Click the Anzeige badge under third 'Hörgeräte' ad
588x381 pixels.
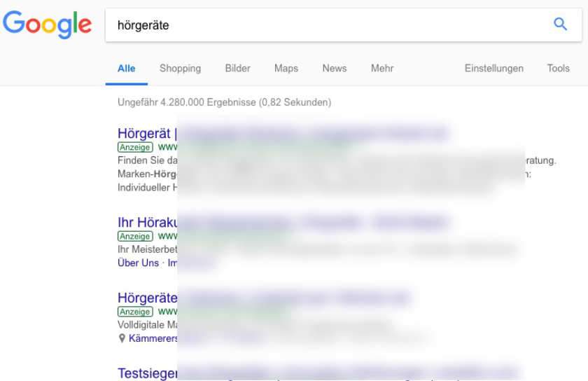point(135,312)
